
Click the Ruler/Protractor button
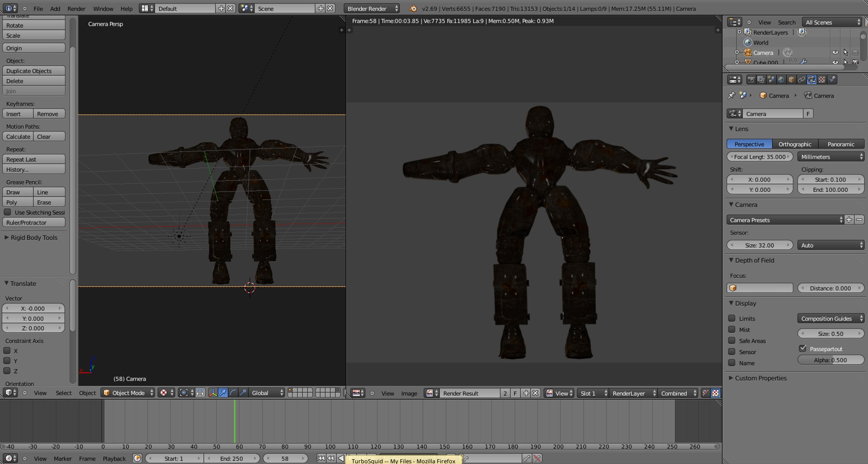34,222
